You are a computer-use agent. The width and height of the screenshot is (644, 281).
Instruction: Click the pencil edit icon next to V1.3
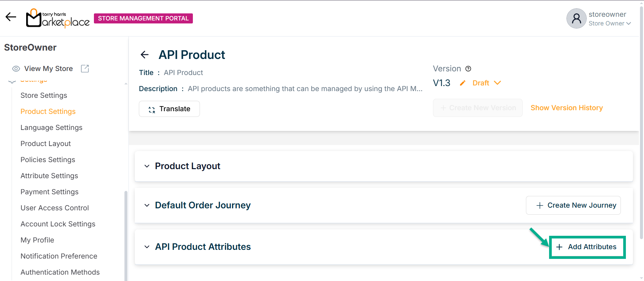[463, 83]
